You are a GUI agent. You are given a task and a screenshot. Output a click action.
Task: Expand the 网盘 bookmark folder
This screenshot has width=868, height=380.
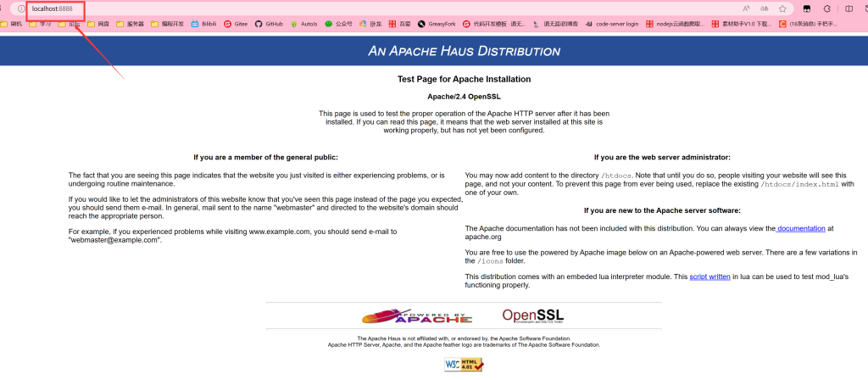98,25
